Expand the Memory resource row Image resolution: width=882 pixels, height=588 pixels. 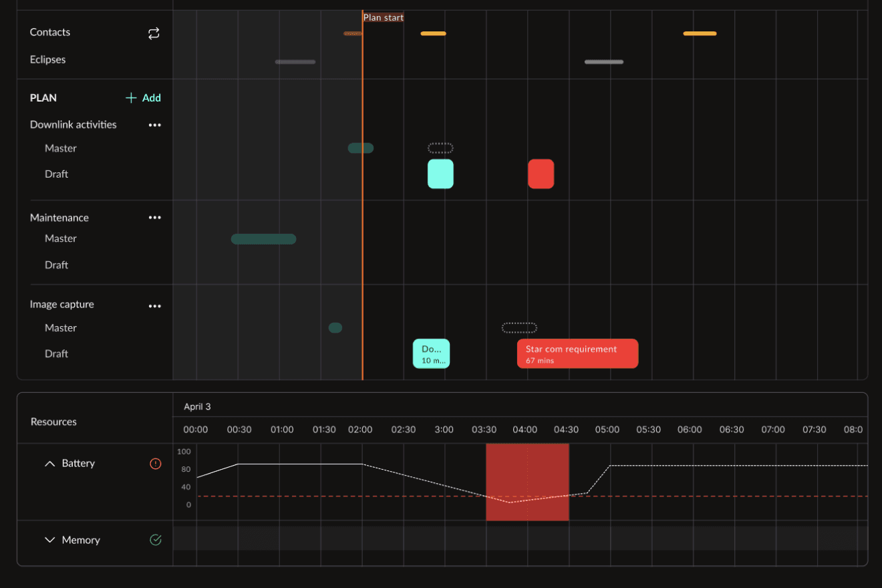[x=49, y=540]
